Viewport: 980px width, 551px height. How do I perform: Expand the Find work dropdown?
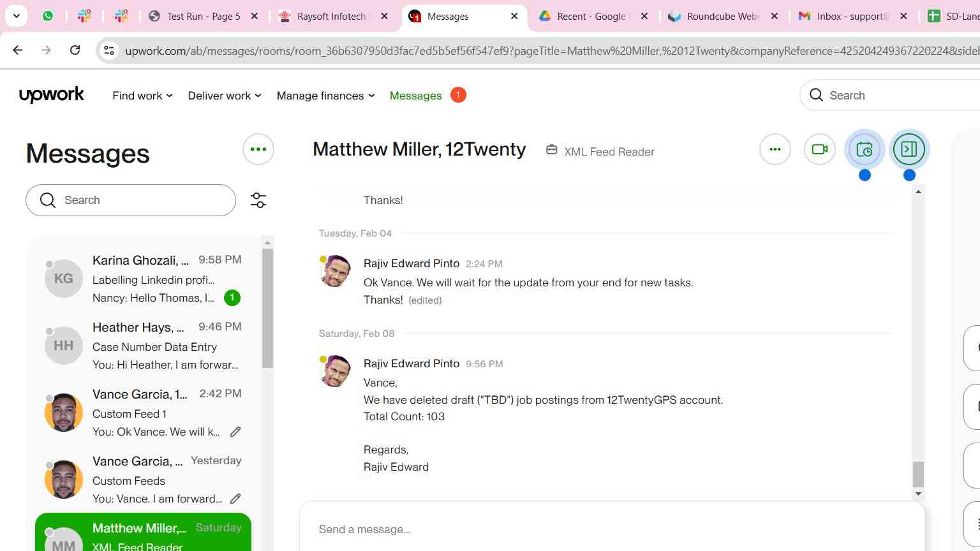point(142,96)
